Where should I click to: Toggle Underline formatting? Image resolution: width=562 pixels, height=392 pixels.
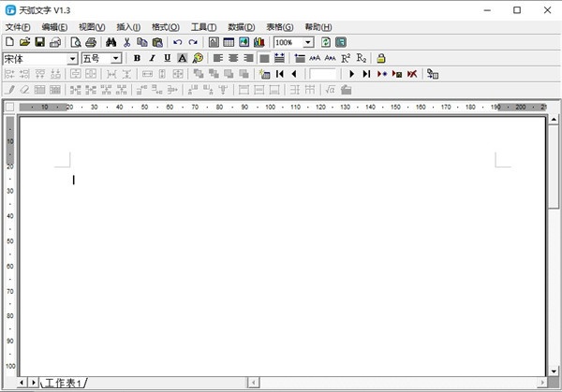pyautogui.click(x=167, y=58)
